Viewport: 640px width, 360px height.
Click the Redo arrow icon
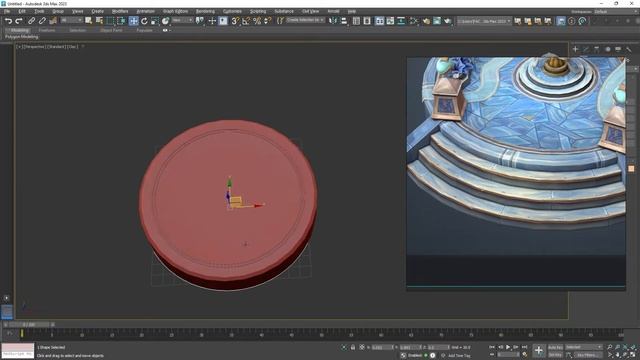tap(19, 21)
